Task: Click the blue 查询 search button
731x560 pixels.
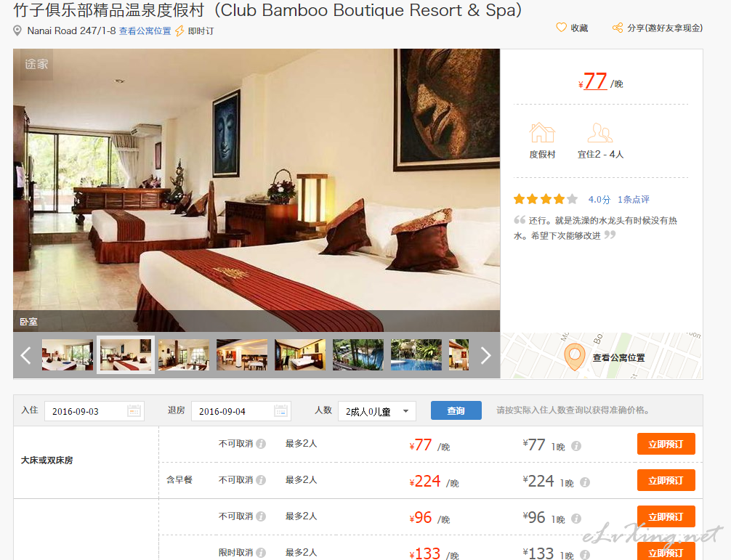Action: point(456,410)
